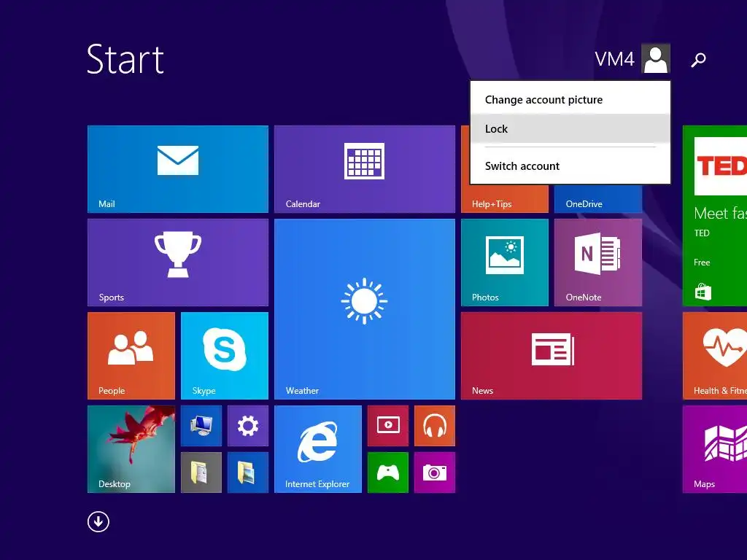The image size is (747, 560).
Task: Open the Video small tile
Action: (388, 426)
